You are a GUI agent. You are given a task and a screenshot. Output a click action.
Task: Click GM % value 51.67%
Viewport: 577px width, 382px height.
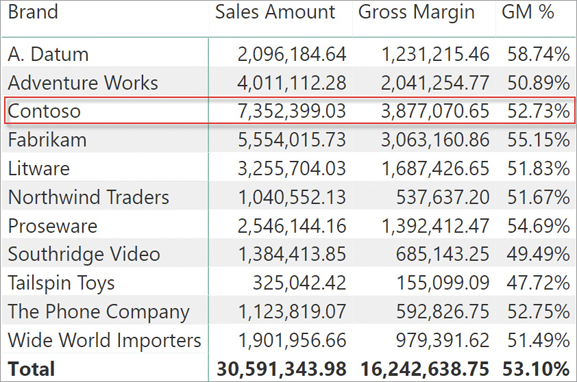(x=539, y=198)
